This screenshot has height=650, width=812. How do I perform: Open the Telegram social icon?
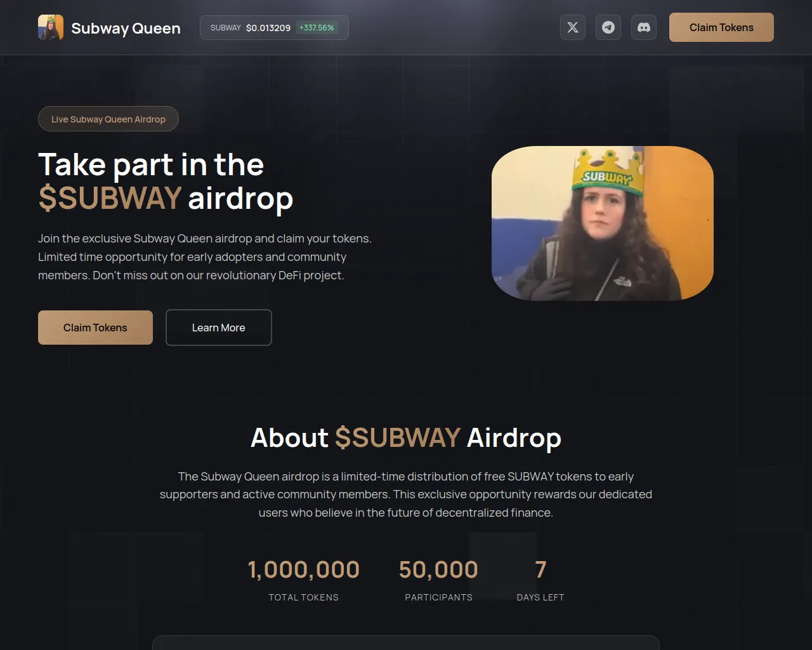point(608,27)
